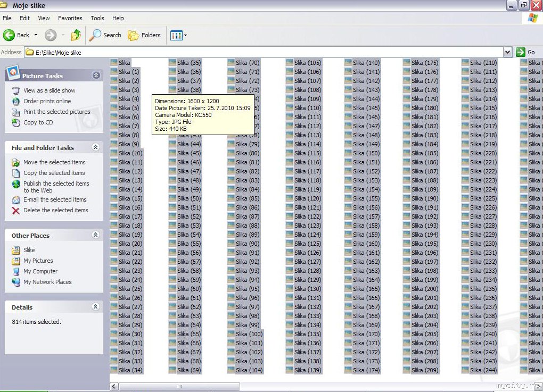
Task: Click E-mail the selected items link
Action: (x=54, y=199)
